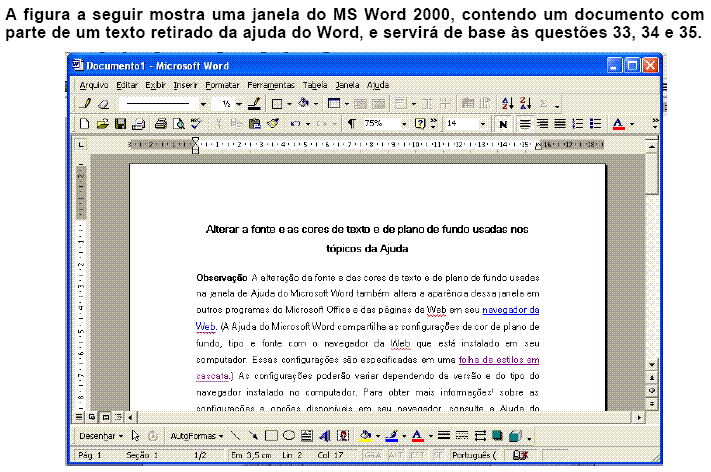
Task: Toggle Show/Hide paragraph marks
Action: point(351,124)
